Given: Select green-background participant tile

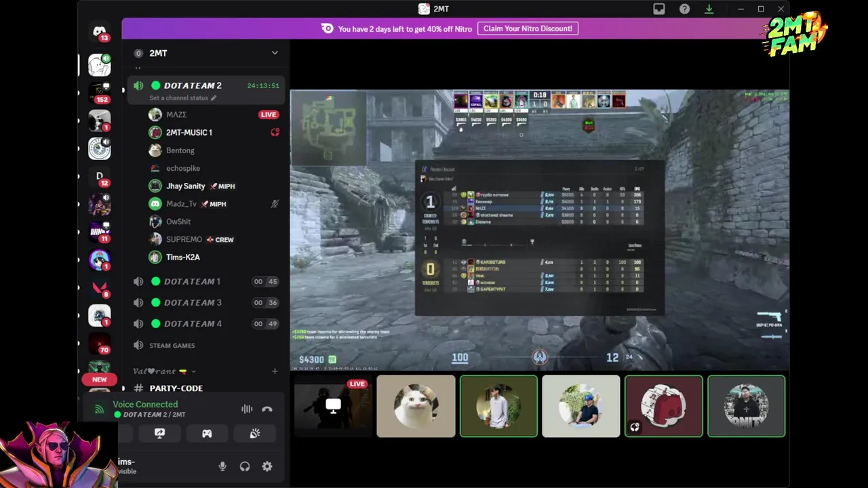Looking at the screenshot, I should pyautogui.click(x=498, y=406).
